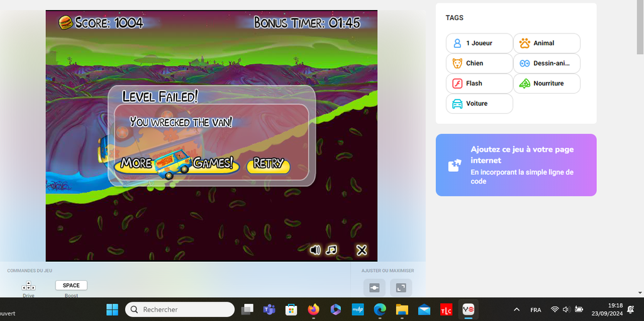Choose the Chien tag

479,64
